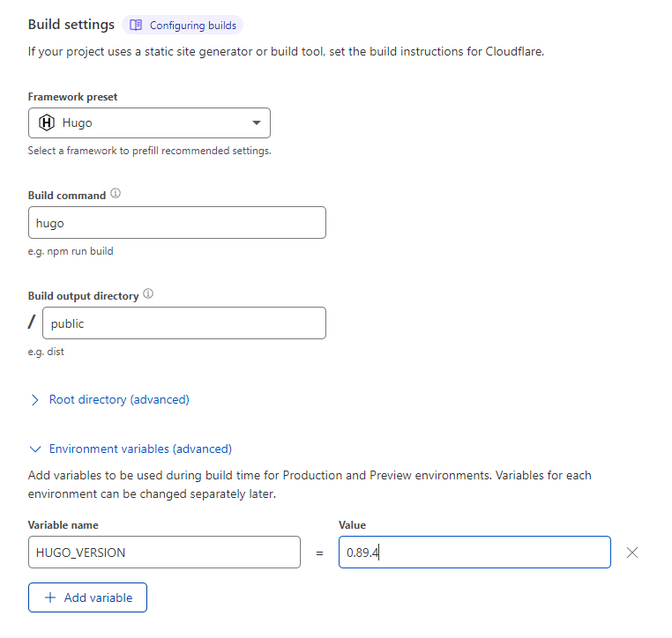672x638 pixels.
Task: Click the Build output directory field
Action: [183, 323]
